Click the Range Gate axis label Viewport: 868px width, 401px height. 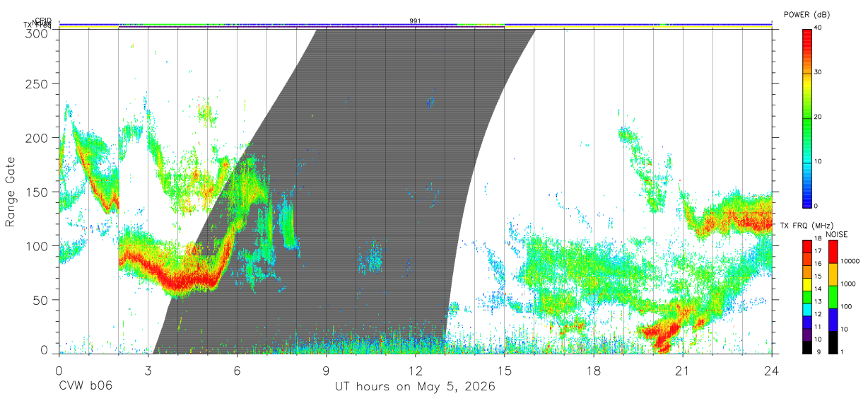(11, 192)
